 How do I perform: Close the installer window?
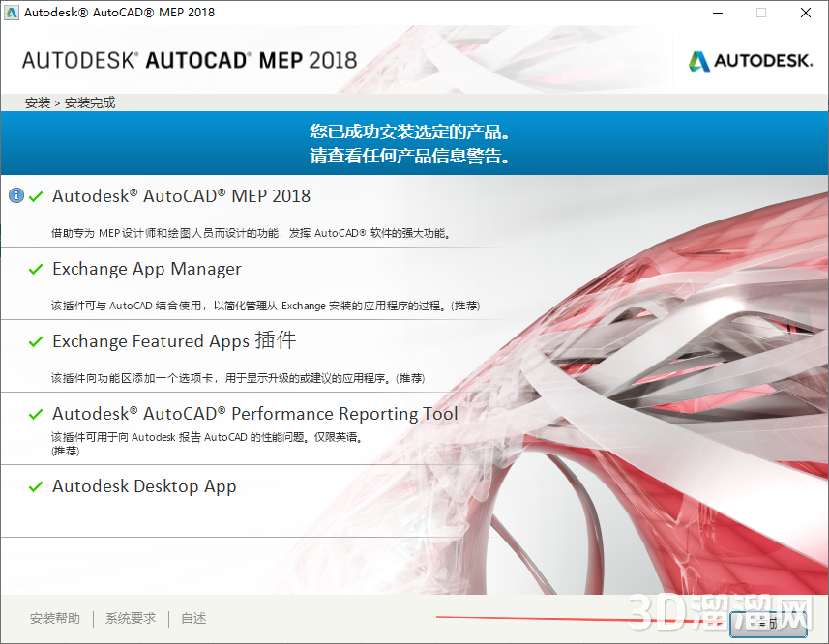pos(805,13)
